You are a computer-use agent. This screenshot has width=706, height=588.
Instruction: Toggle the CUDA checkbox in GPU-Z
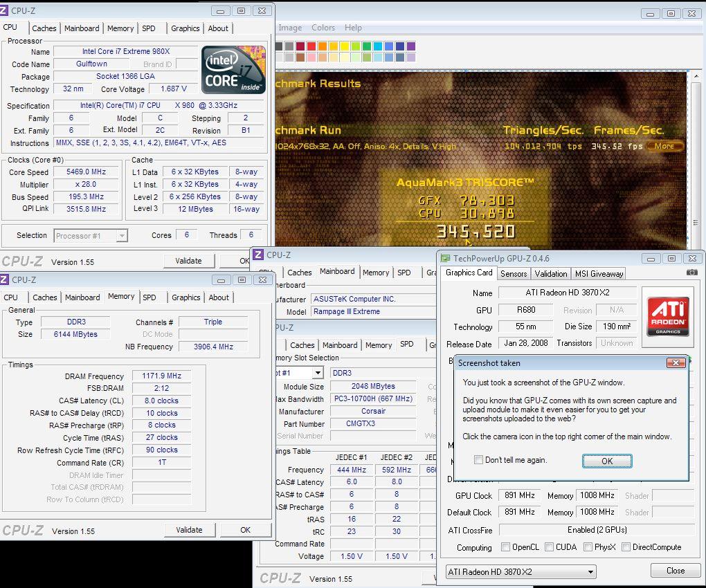tap(549, 547)
